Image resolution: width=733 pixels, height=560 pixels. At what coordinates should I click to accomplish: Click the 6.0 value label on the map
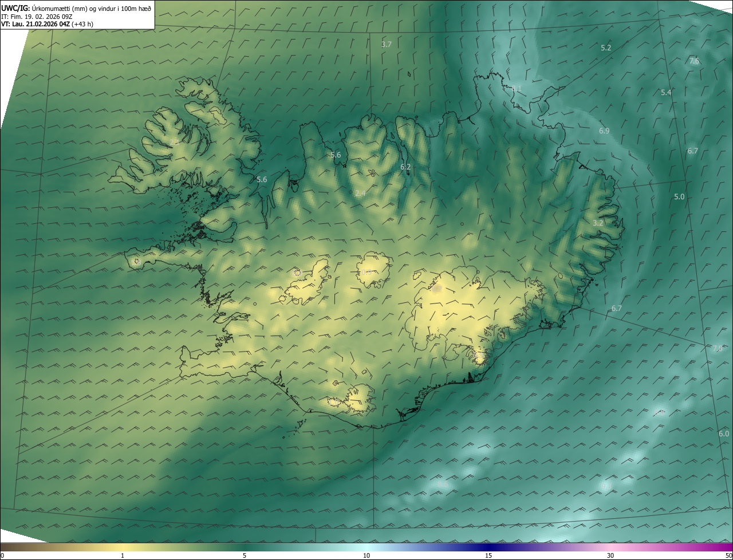(x=724, y=433)
